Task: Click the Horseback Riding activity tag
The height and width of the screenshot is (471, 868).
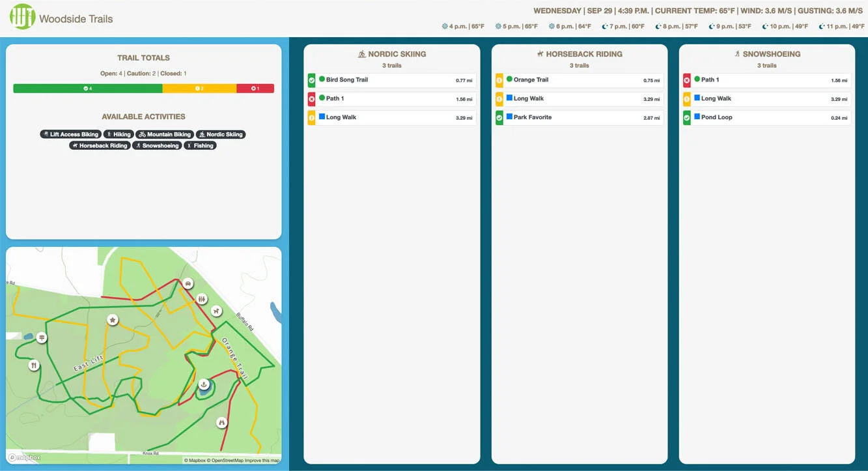Action: pyautogui.click(x=100, y=145)
